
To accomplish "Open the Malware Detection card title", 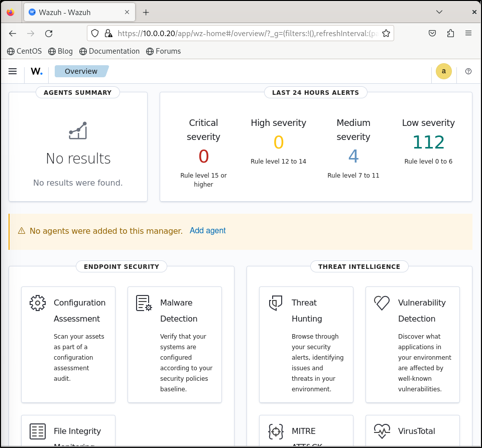I will 179,311.
